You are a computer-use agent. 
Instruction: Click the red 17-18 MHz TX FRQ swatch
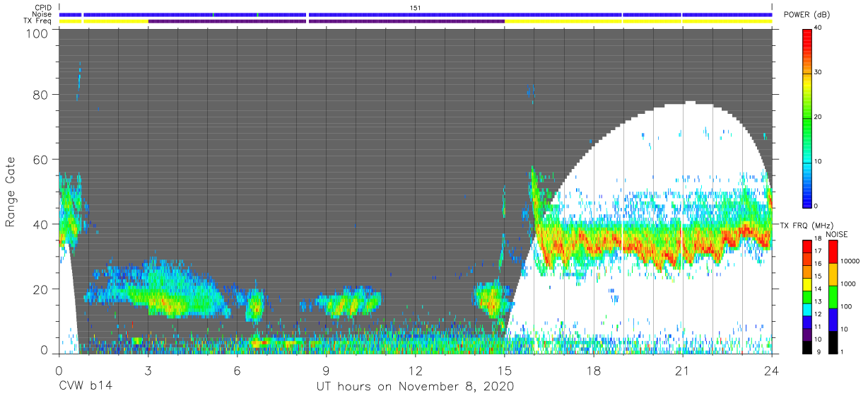pos(807,247)
